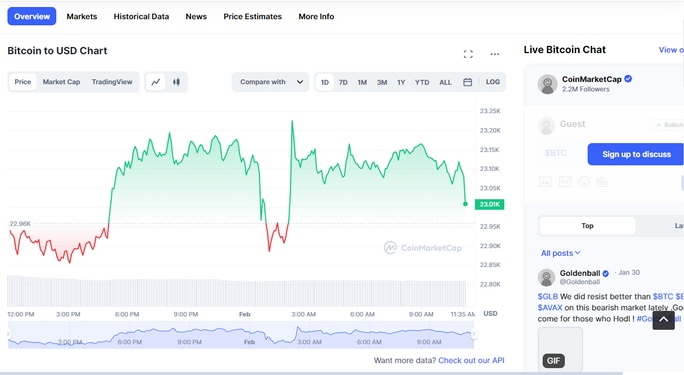
Task: Switch chart to TradingView mode
Action: [112, 82]
